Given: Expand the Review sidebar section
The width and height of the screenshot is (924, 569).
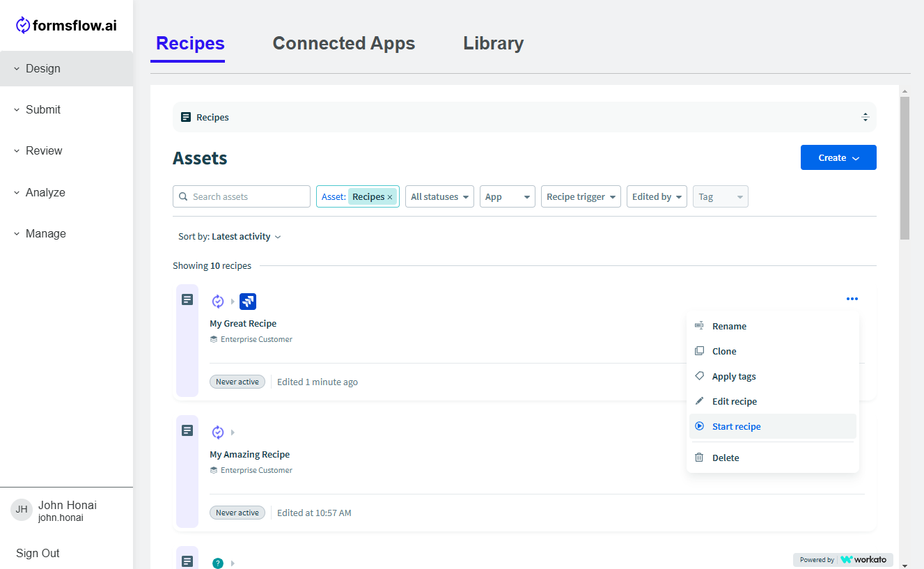Looking at the screenshot, I should pos(66,150).
